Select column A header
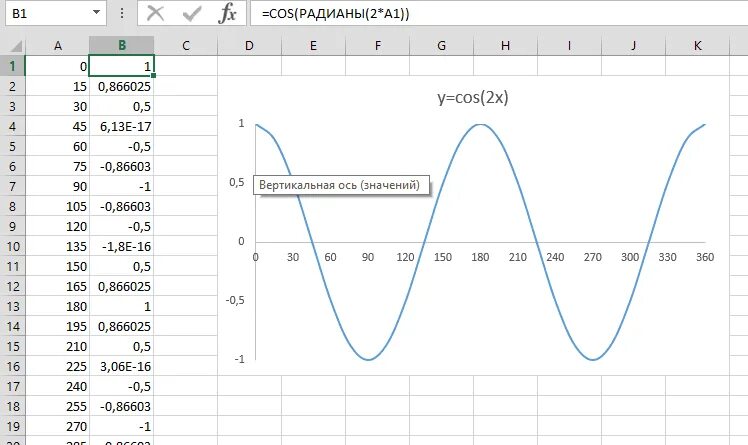The height and width of the screenshot is (445, 748). click(x=58, y=46)
